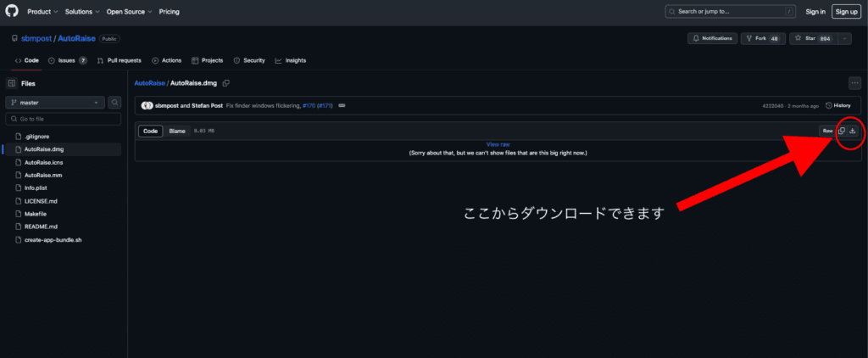Click the GitHub logo home icon

click(x=12, y=11)
